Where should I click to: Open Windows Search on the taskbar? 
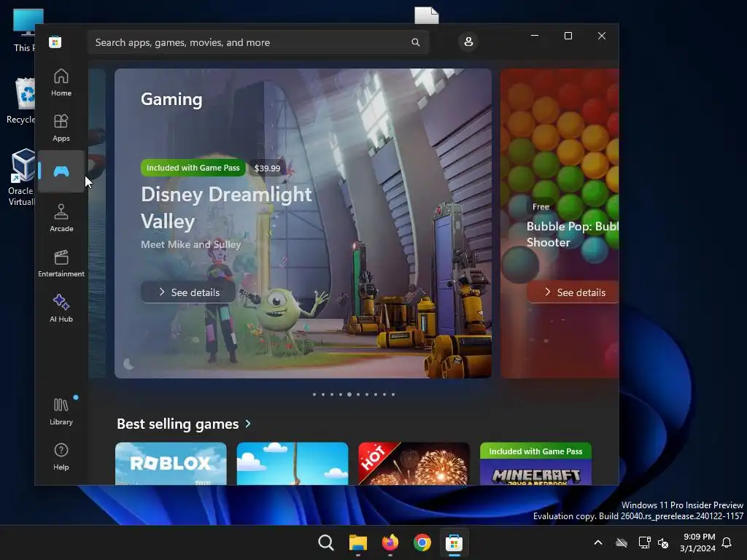pyautogui.click(x=326, y=542)
